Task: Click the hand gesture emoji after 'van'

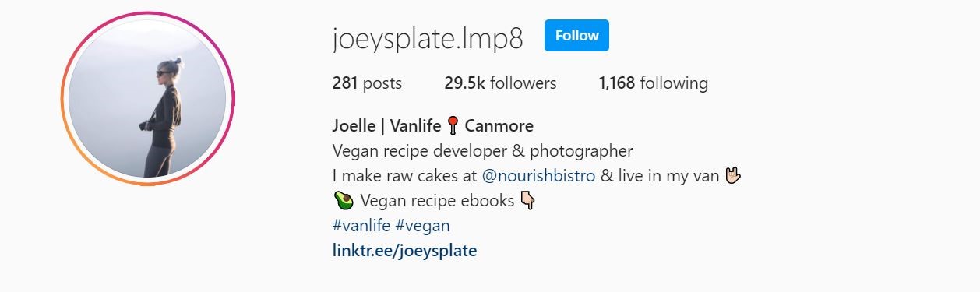Action: [x=731, y=176]
